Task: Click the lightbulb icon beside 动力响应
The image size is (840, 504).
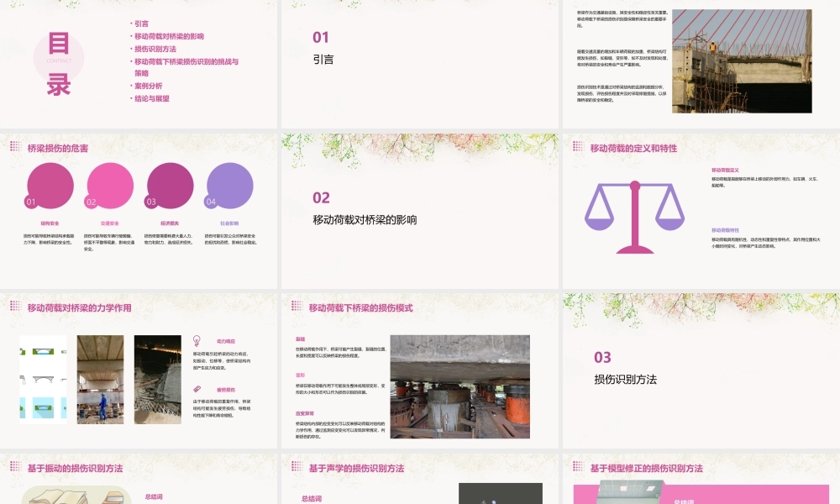Action: click(197, 341)
